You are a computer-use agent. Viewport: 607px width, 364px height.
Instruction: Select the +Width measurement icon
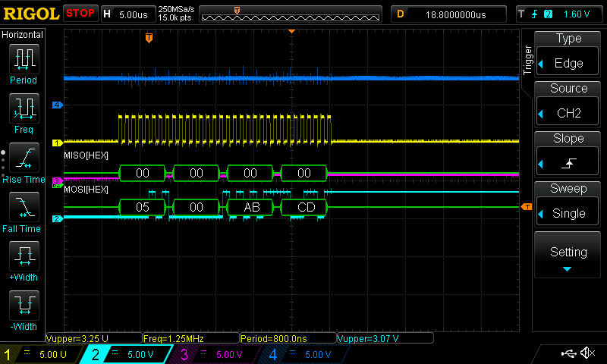[24, 256]
